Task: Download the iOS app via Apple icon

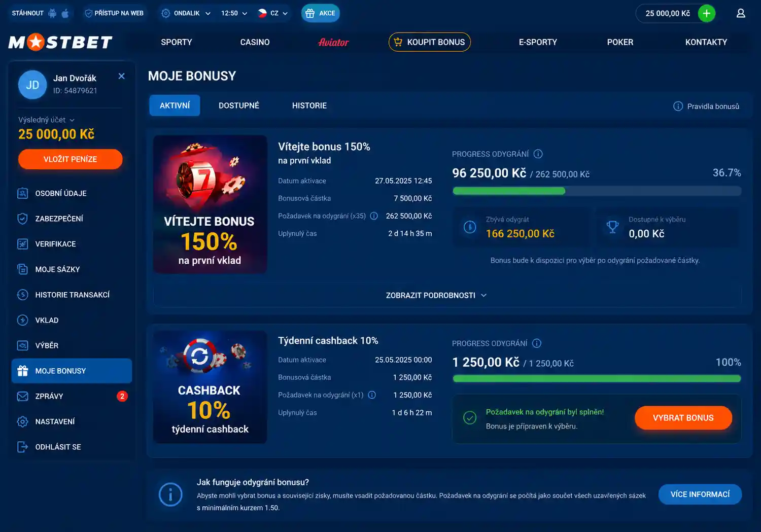Action: pyautogui.click(x=65, y=13)
